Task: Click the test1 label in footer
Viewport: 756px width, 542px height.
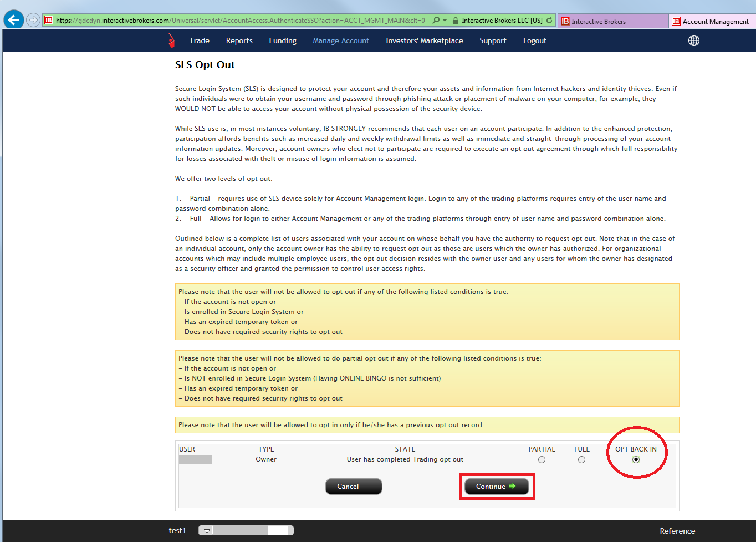Action: (177, 531)
